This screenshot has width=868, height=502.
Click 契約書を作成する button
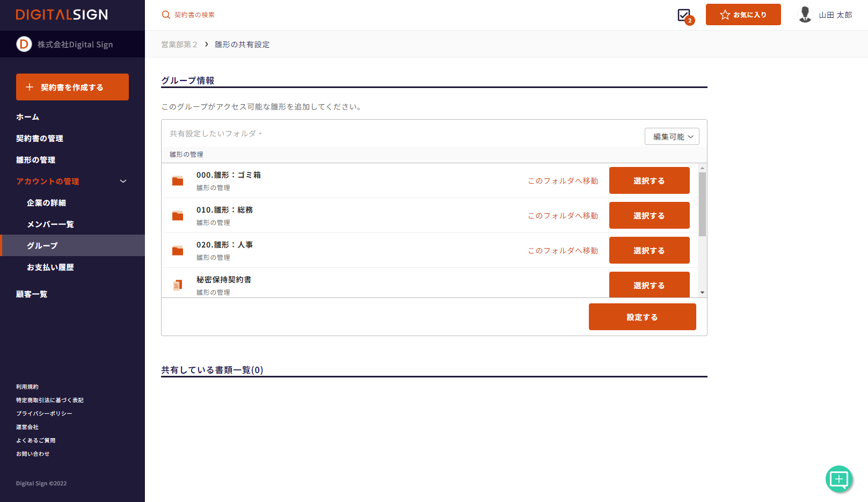point(72,87)
